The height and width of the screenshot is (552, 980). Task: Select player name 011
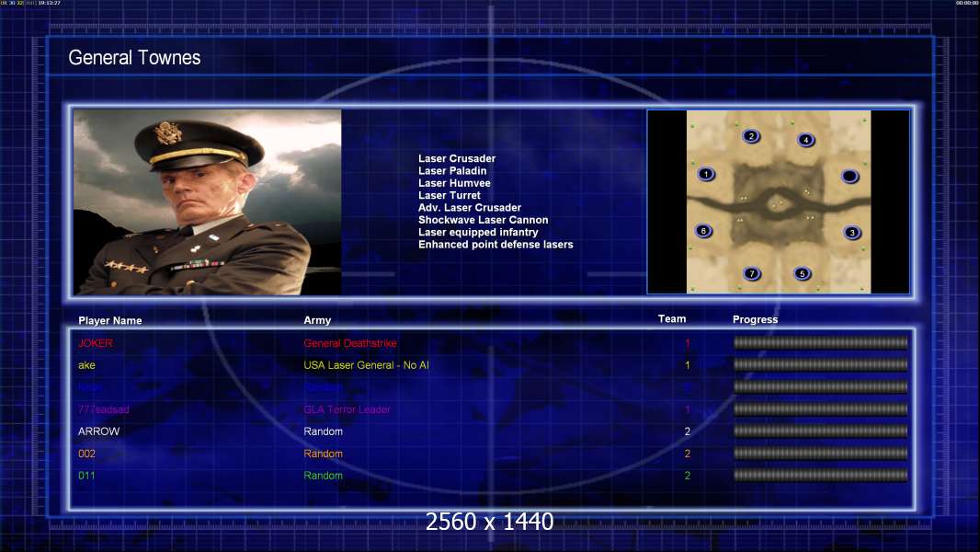tap(86, 476)
